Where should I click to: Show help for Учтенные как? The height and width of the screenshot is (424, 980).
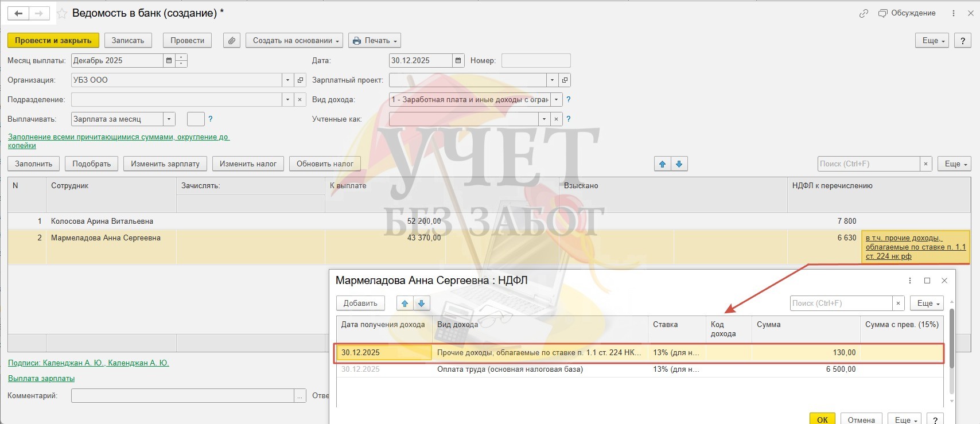(569, 119)
